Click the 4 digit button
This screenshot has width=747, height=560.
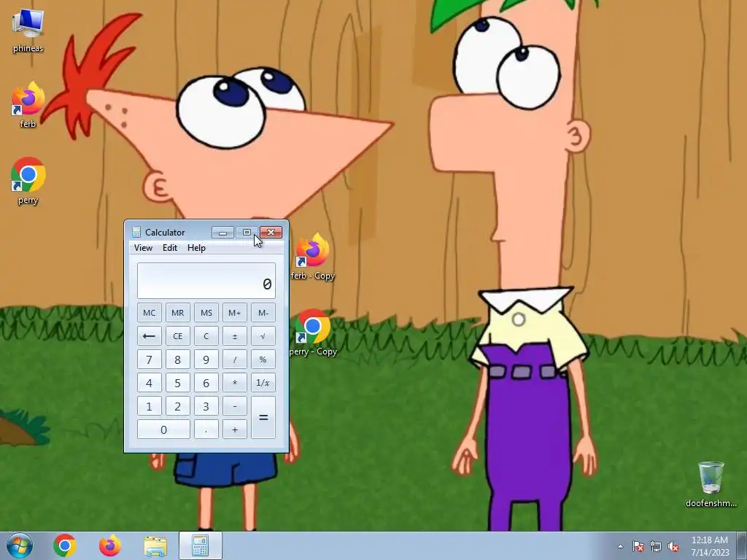[149, 383]
